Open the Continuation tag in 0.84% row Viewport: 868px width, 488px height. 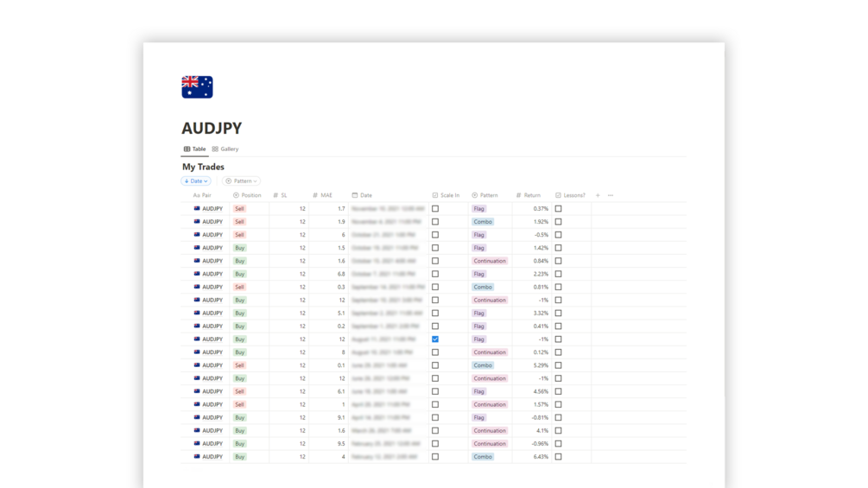[x=490, y=261]
